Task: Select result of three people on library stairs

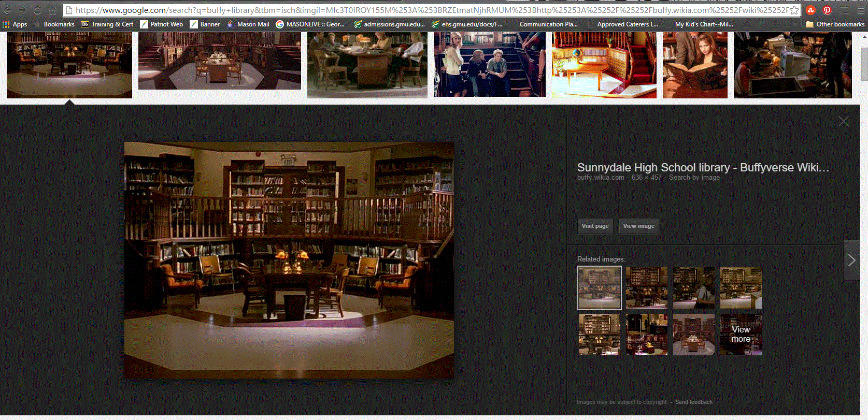Action: point(490,65)
